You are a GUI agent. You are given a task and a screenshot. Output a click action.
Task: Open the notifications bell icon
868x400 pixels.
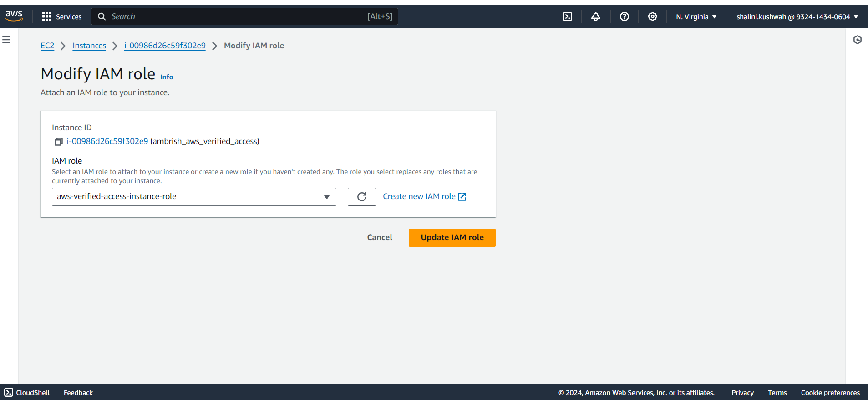pyautogui.click(x=596, y=17)
